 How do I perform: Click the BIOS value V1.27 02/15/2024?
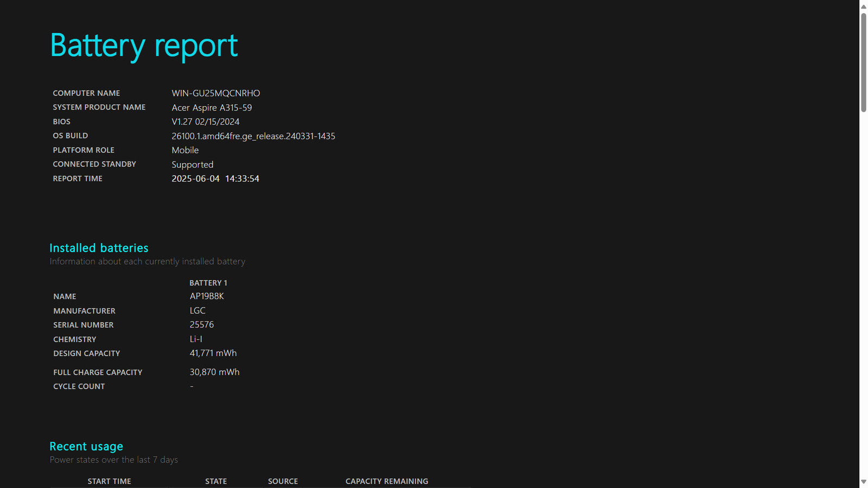(x=206, y=121)
